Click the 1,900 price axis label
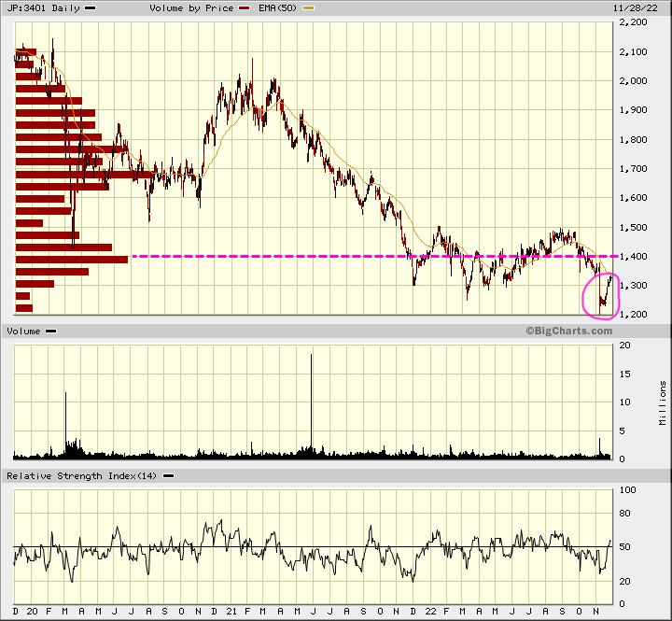The image size is (672, 621). (633, 110)
